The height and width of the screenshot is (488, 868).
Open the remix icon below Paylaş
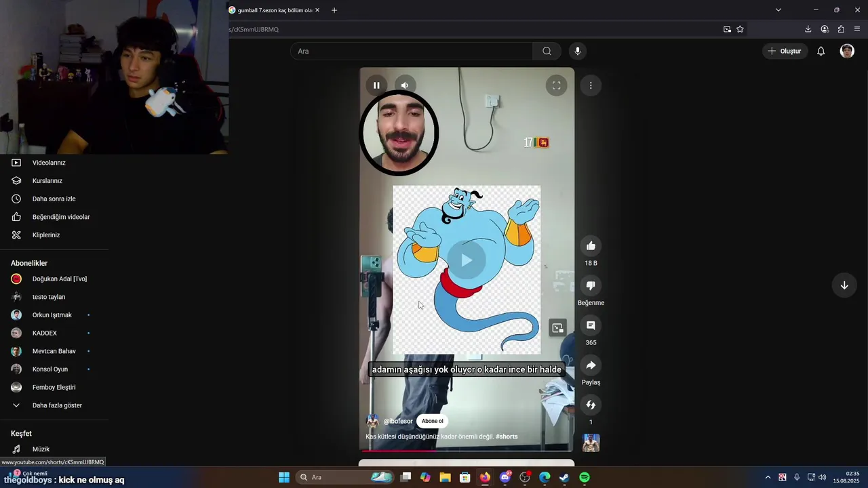pyautogui.click(x=591, y=405)
